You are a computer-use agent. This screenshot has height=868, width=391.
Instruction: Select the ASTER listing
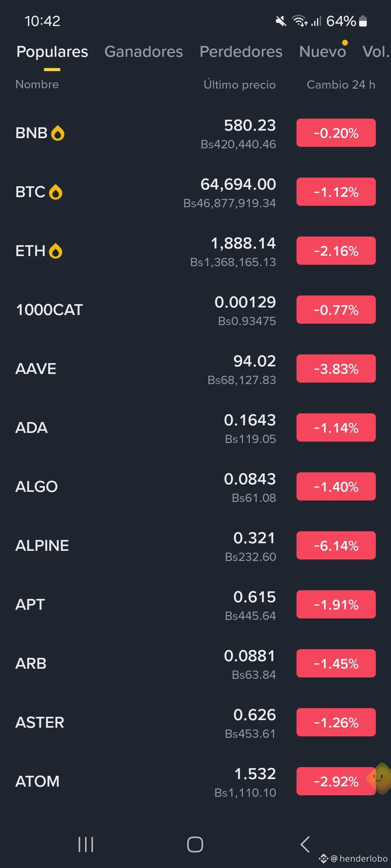click(195, 723)
